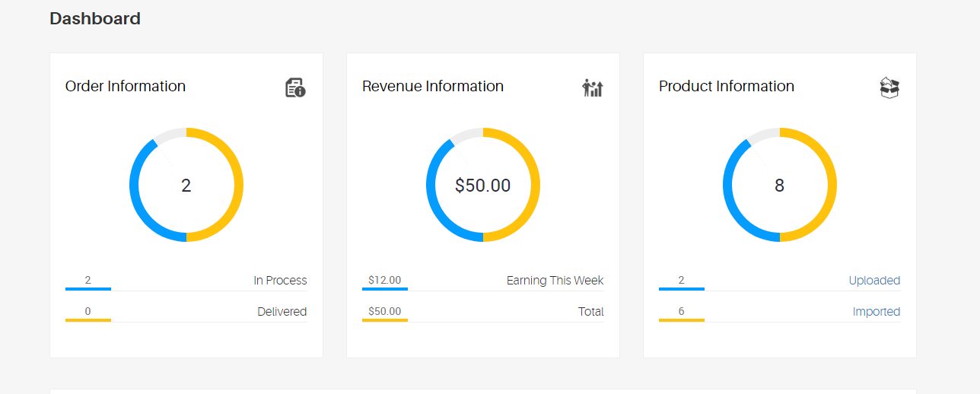The image size is (980, 394).
Task: Click the Delivered orders label
Action: pos(282,312)
